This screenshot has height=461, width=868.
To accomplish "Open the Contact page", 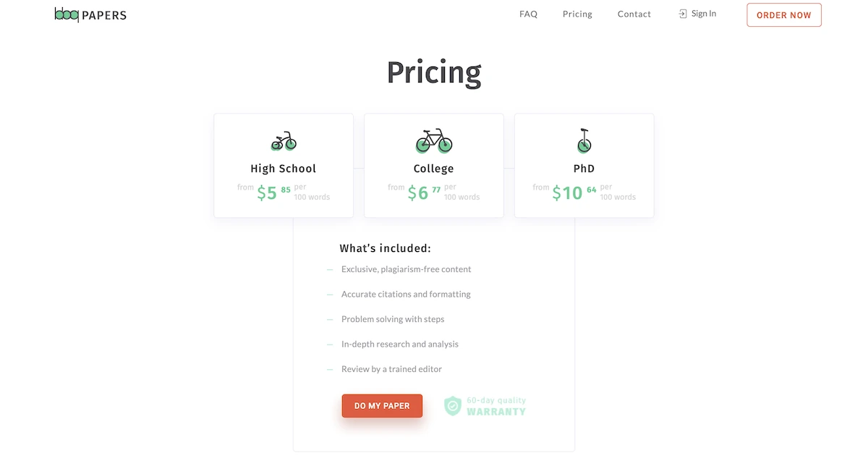I will [x=634, y=14].
